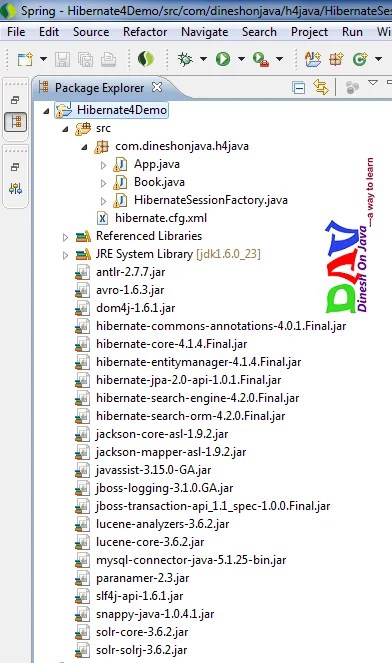Toggle Link with Editor arrows icon

point(321,87)
